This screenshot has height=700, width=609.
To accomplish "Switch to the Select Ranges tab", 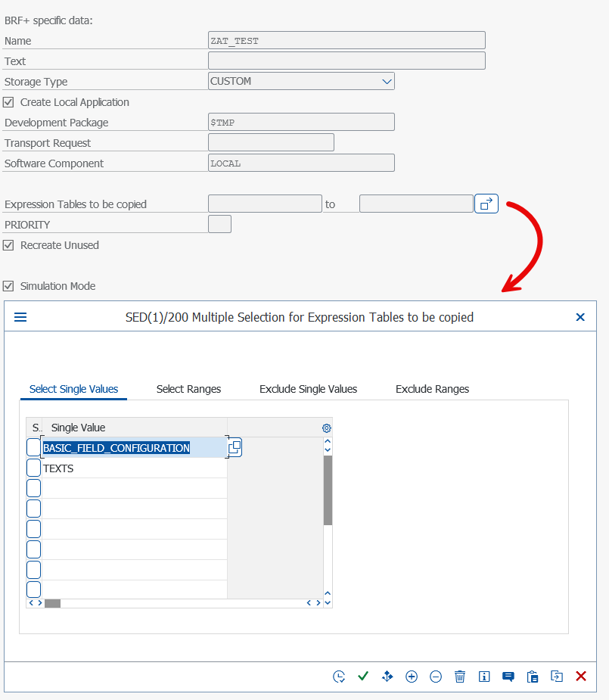I will (x=188, y=389).
